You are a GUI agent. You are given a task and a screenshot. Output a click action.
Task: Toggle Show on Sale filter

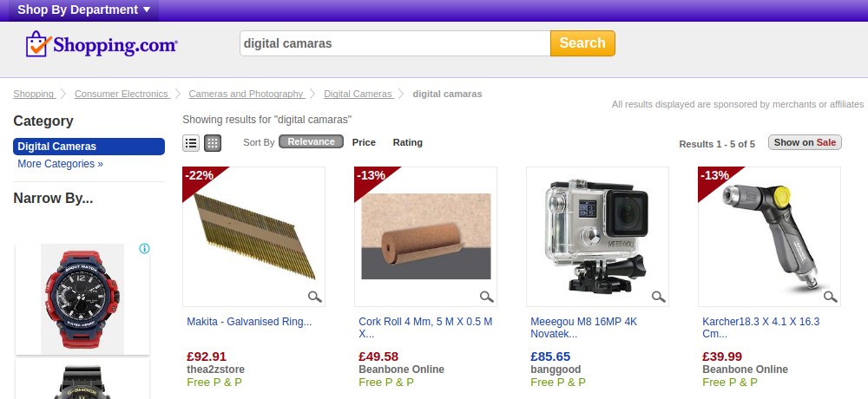805,142
